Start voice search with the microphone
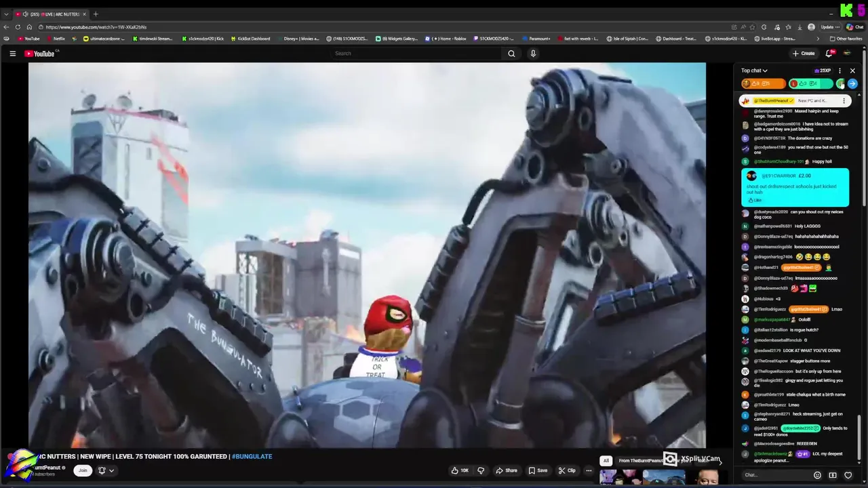 click(x=533, y=54)
